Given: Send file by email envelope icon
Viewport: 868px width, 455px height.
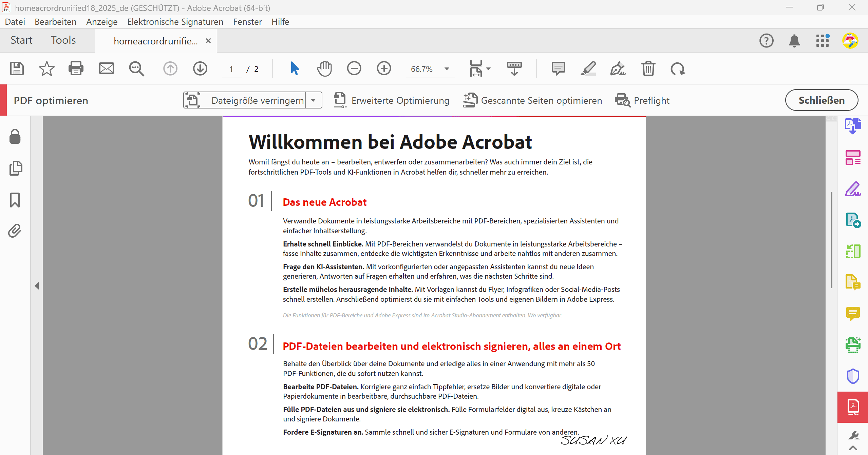Looking at the screenshot, I should (x=106, y=69).
